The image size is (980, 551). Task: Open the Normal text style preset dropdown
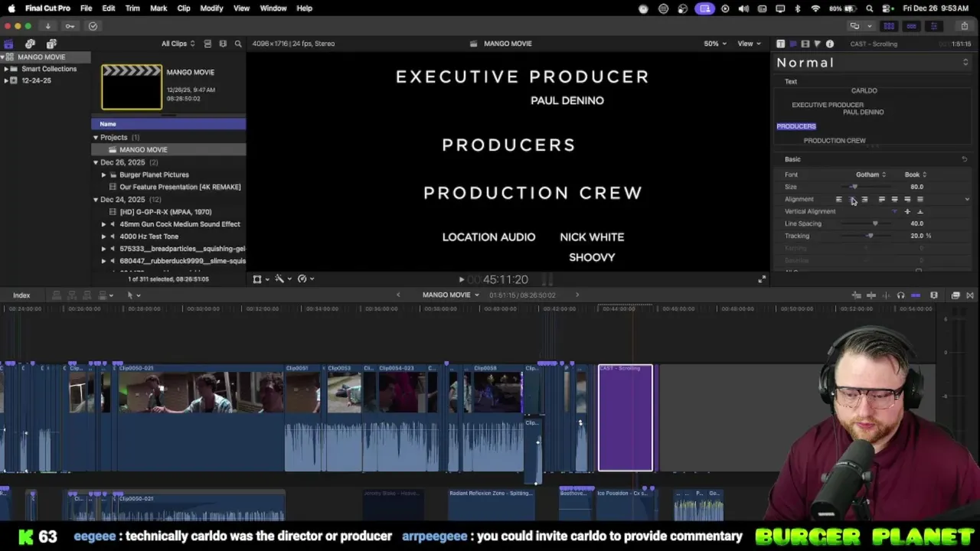pyautogui.click(x=872, y=63)
